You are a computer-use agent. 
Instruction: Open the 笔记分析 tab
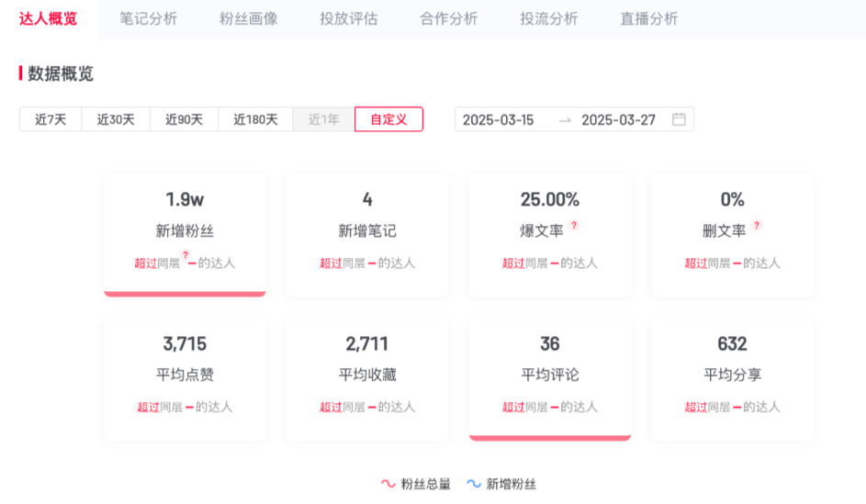click(x=148, y=18)
